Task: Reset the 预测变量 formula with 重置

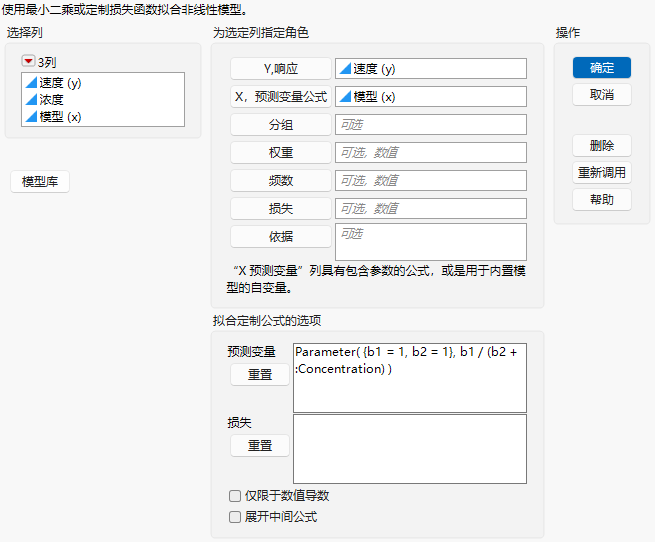Action: (260, 374)
